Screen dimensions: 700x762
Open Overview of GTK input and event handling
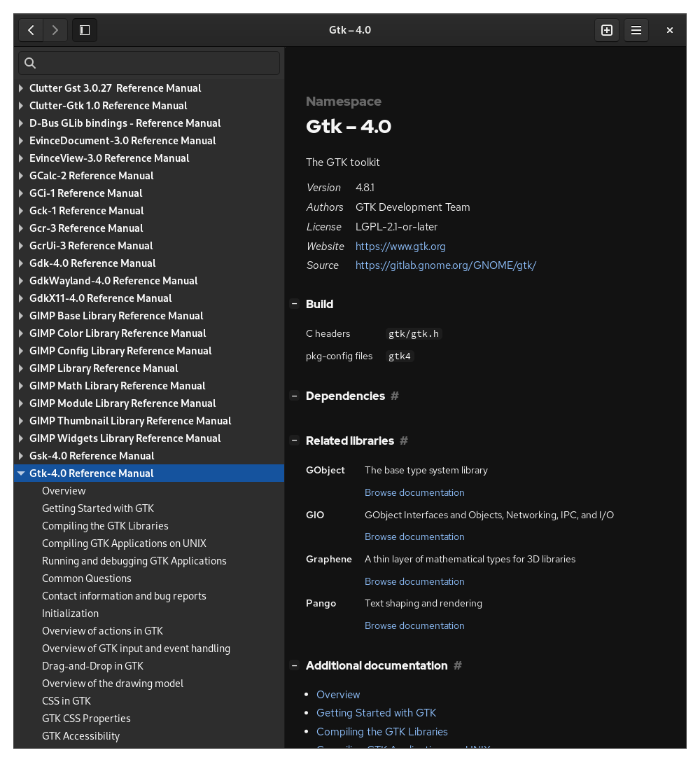point(148,648)
